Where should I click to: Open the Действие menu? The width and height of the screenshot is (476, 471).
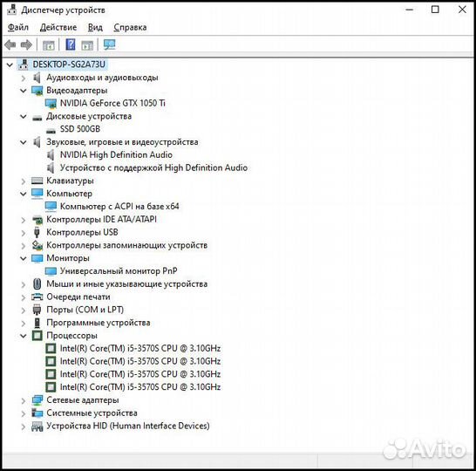coord(58,27)
